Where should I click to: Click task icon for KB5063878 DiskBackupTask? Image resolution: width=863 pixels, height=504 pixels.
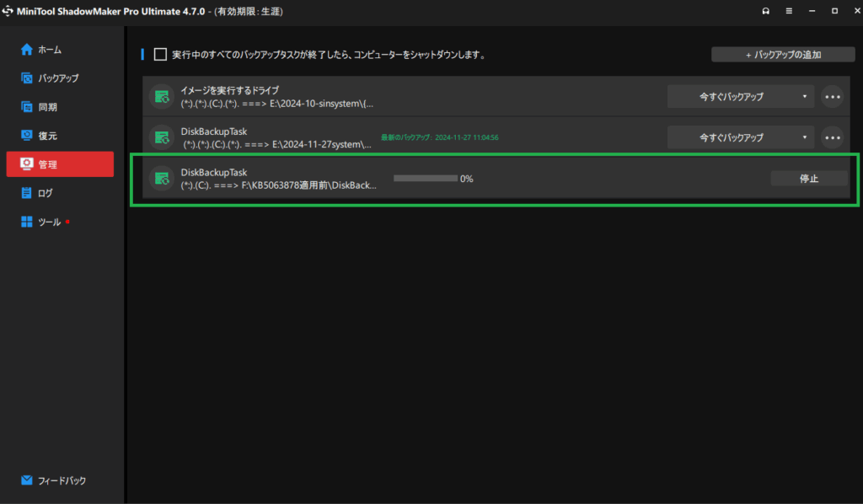click(x=162, y=179)
